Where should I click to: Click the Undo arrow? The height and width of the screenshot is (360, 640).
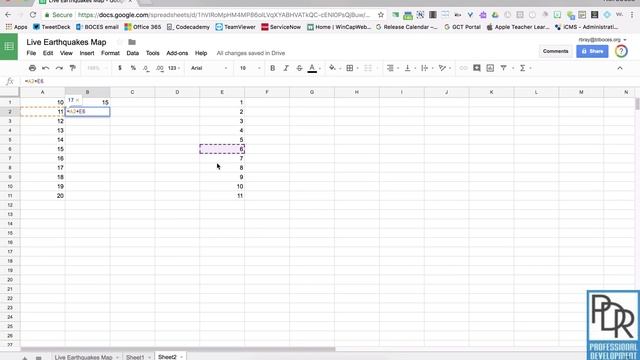pos(46,68)
